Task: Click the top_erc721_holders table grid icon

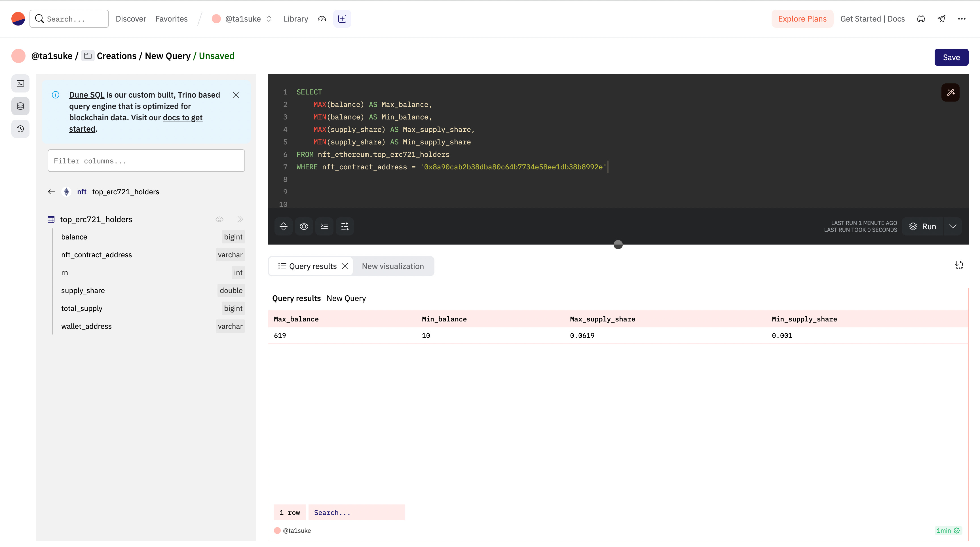Action: pyautogui.click(x=51, y=219)
